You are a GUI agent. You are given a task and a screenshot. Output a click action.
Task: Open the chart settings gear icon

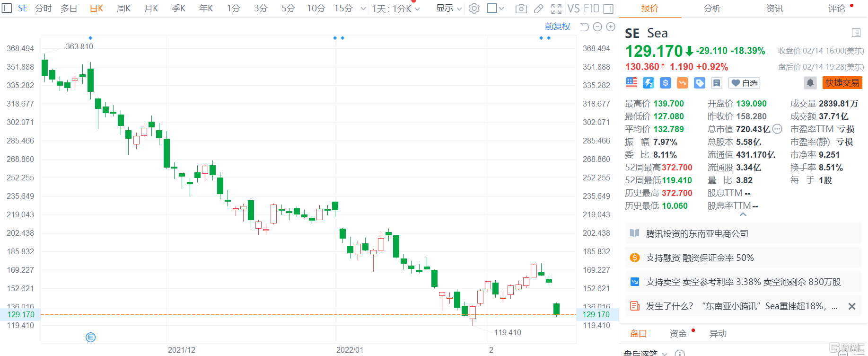[474, 9]
